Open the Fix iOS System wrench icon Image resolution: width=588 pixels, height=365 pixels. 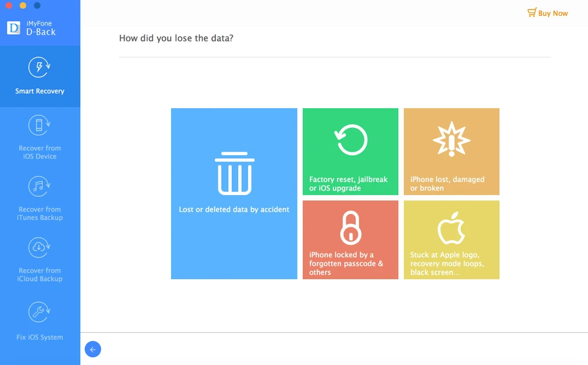tap(39, 312)
